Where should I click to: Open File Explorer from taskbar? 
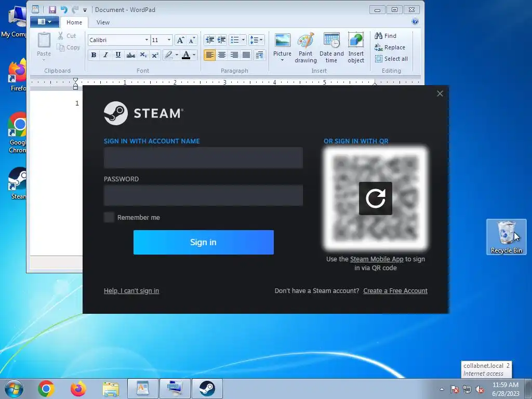coord(111,389)
